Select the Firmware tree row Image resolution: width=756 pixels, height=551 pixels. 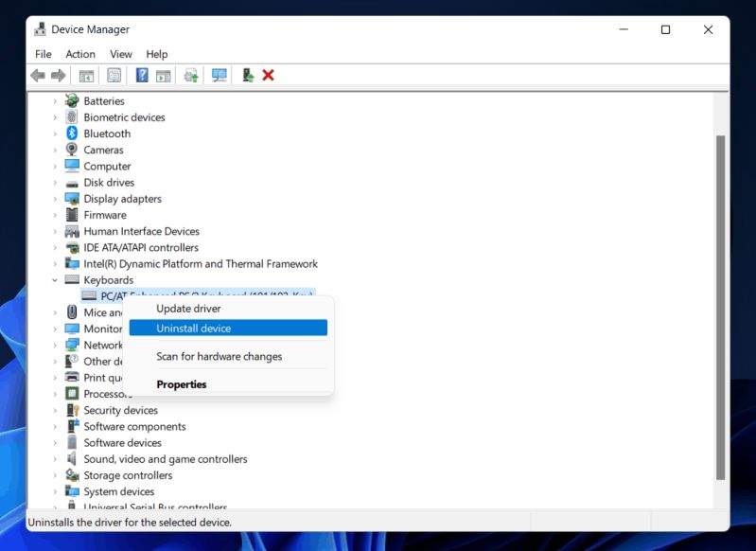[x=105, y=215]
